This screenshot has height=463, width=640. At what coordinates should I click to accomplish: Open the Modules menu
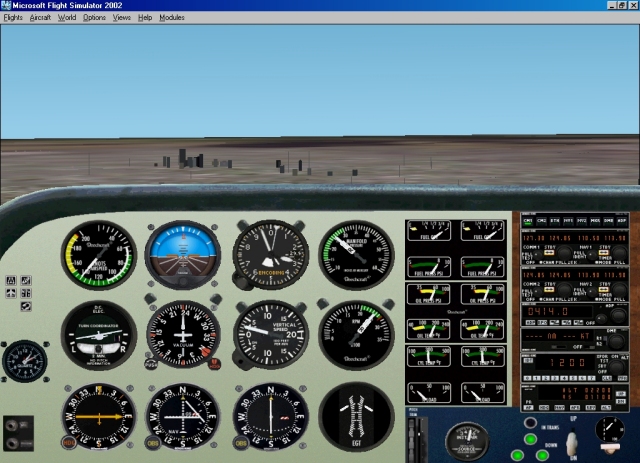coord(172,18)
